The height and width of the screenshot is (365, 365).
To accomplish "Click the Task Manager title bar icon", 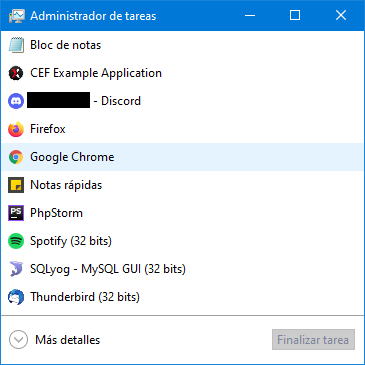I will [x=17, y=16].
